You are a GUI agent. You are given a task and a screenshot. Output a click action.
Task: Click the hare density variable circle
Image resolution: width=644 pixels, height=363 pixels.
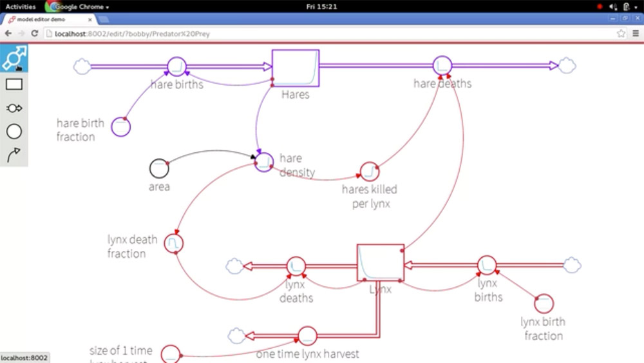click(x=263, y=162)
